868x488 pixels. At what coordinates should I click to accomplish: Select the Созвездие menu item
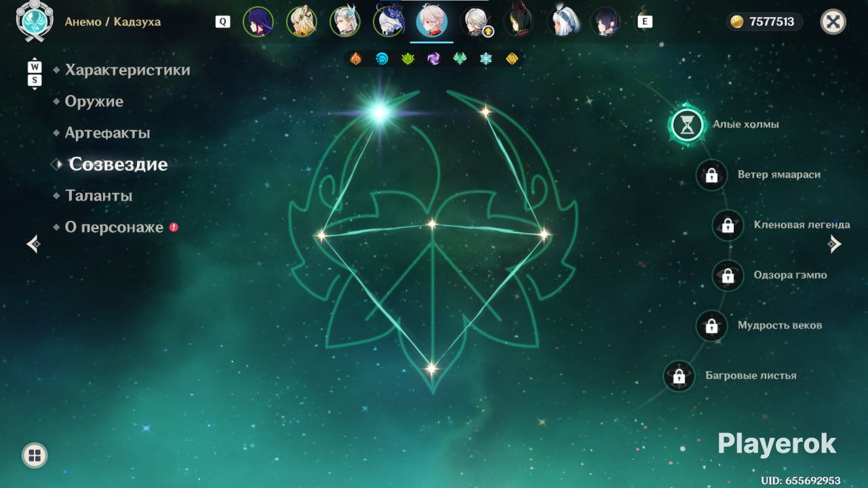click(118, 164)
